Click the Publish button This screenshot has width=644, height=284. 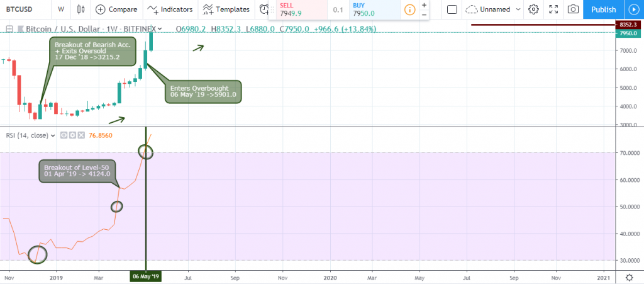603,9
